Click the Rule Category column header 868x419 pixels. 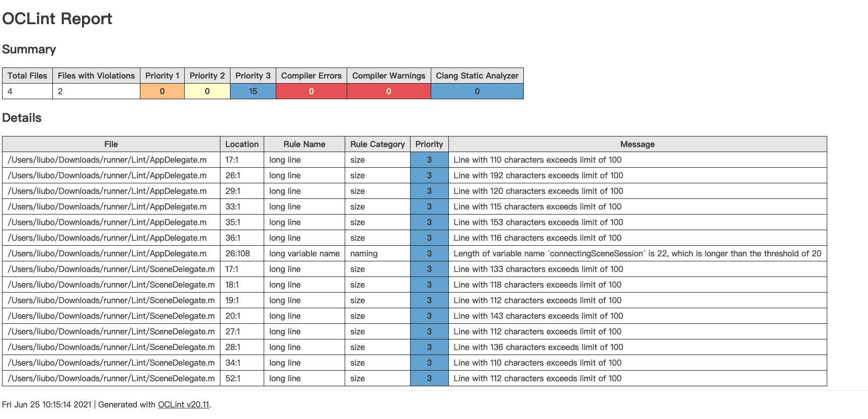tap(377, 144)
